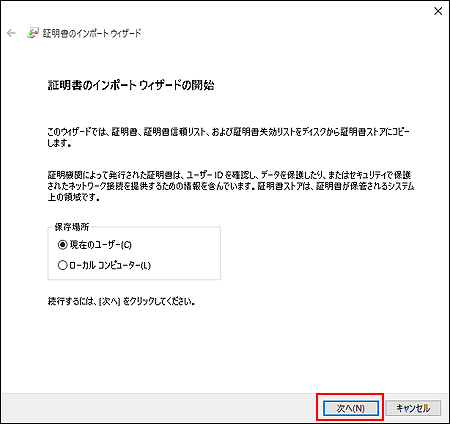Click instruction text 続行するには、[次へ] をクリック
This screenshot has width=450, height=424.
[121, 301]
